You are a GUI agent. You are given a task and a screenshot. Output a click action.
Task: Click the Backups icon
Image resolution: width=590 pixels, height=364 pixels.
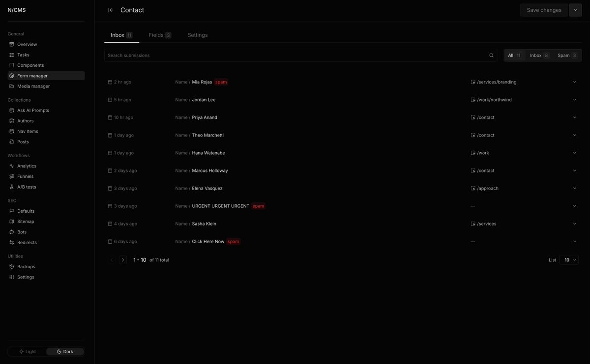12,267
